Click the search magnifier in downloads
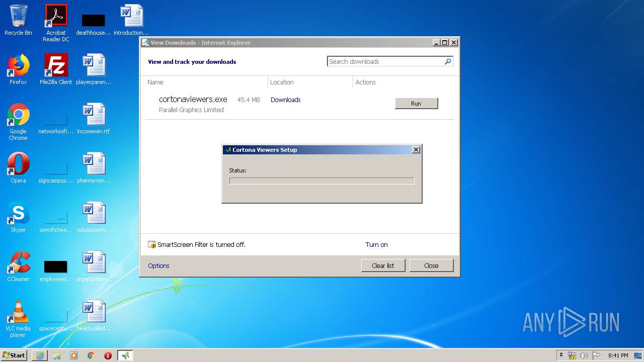 pyautogui.click(x=448, y=61)
